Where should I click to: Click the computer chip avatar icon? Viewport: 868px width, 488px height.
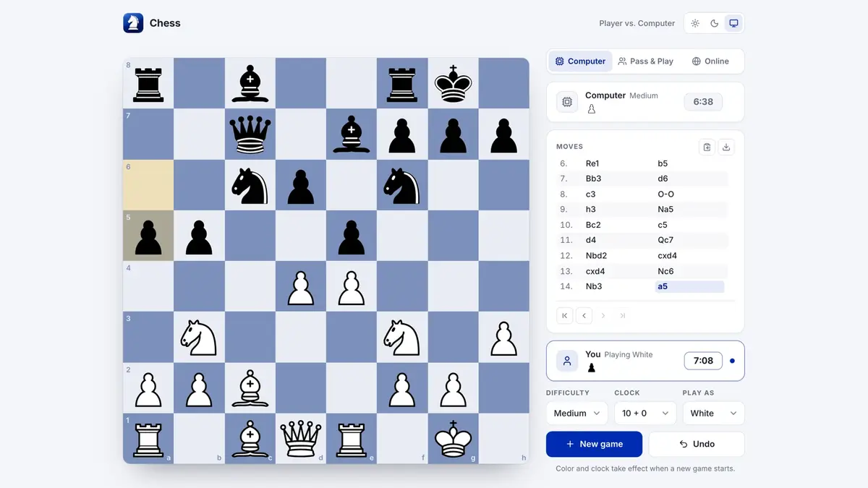pos(567,102)
